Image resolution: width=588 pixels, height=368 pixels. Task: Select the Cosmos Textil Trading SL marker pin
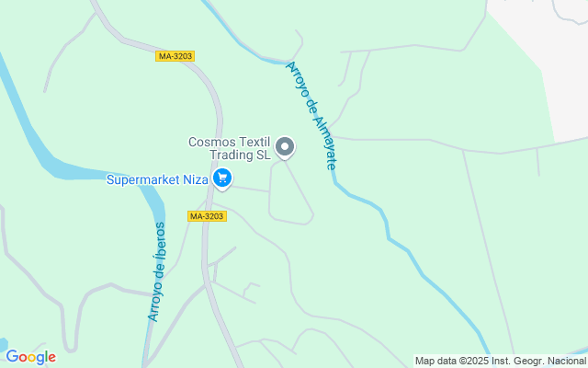(x=285, y=147)
